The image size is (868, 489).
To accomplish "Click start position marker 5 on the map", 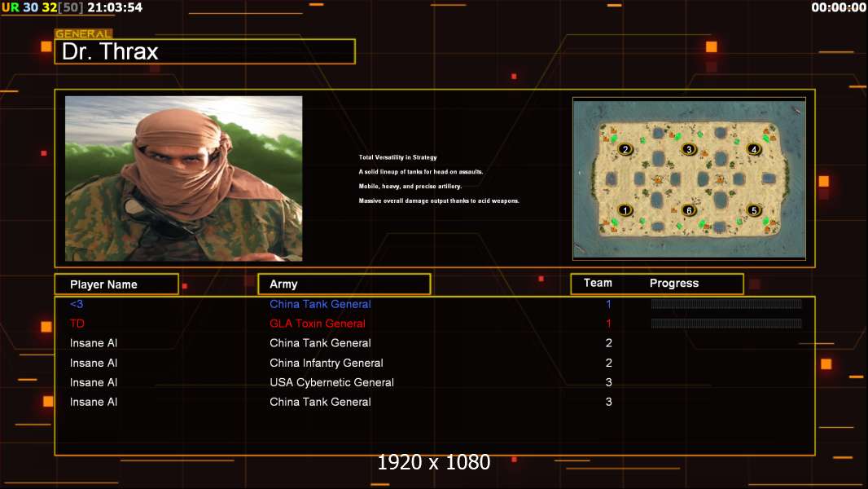I will coord(753,210).
